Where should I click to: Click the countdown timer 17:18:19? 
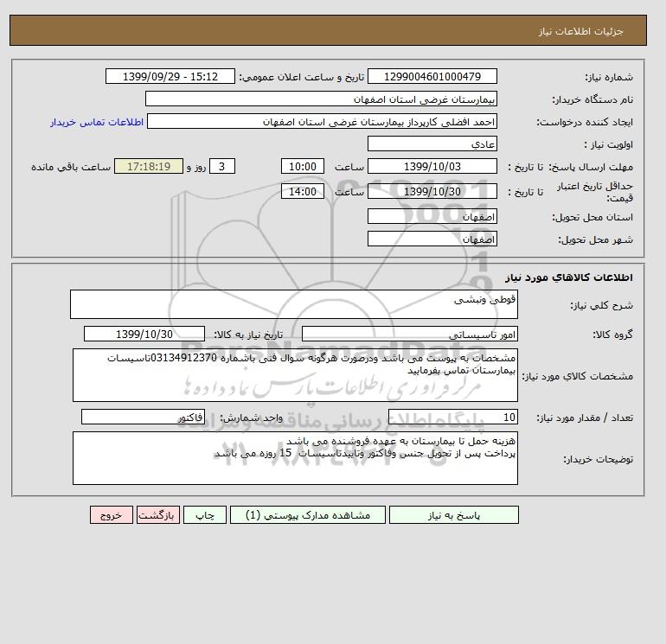tap(149, 167)
